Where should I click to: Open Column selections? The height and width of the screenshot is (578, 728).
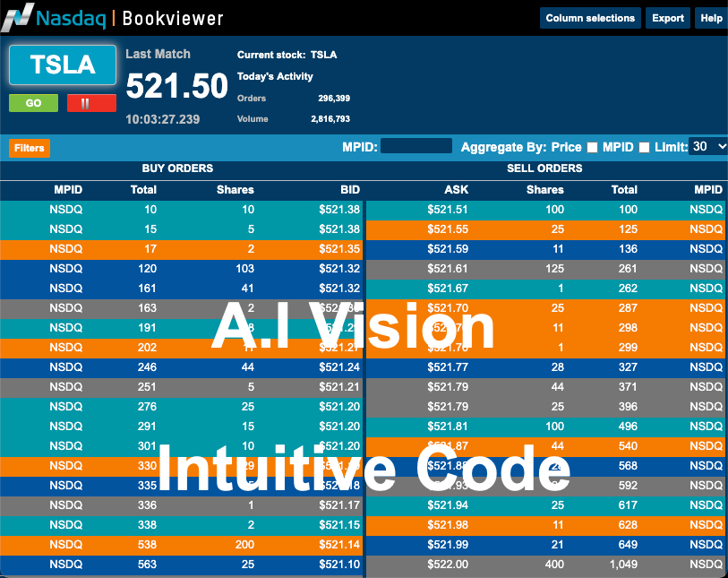(x=590, y=18)
